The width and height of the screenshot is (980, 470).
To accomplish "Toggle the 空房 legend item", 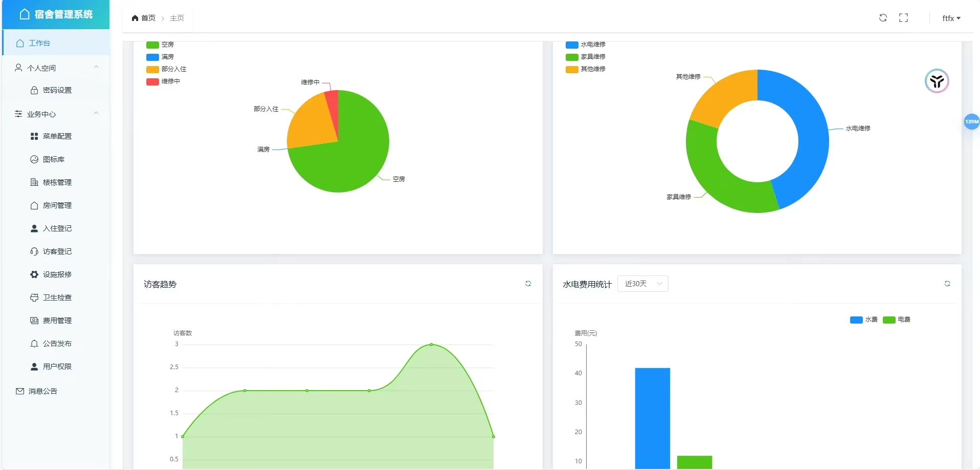I will point(160,45).
